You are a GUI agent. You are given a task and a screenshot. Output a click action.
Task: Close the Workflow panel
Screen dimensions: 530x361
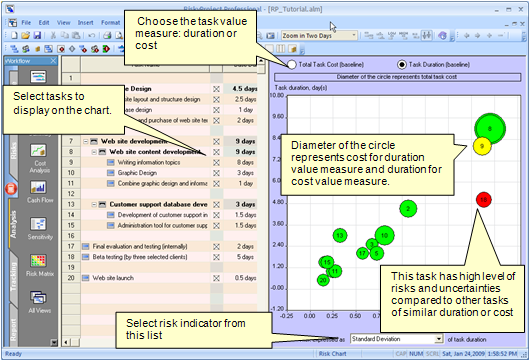pyautogui.click(x=53, y=61)
